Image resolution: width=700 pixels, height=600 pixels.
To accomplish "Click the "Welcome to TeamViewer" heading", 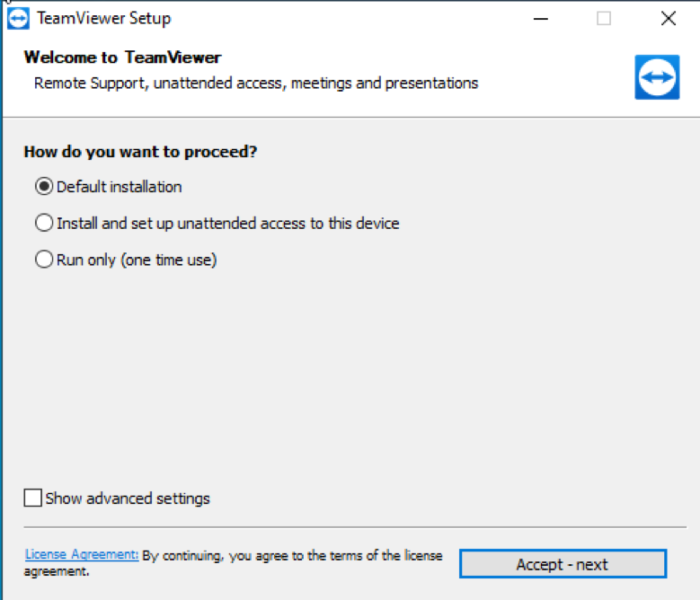I will point(122,57).
